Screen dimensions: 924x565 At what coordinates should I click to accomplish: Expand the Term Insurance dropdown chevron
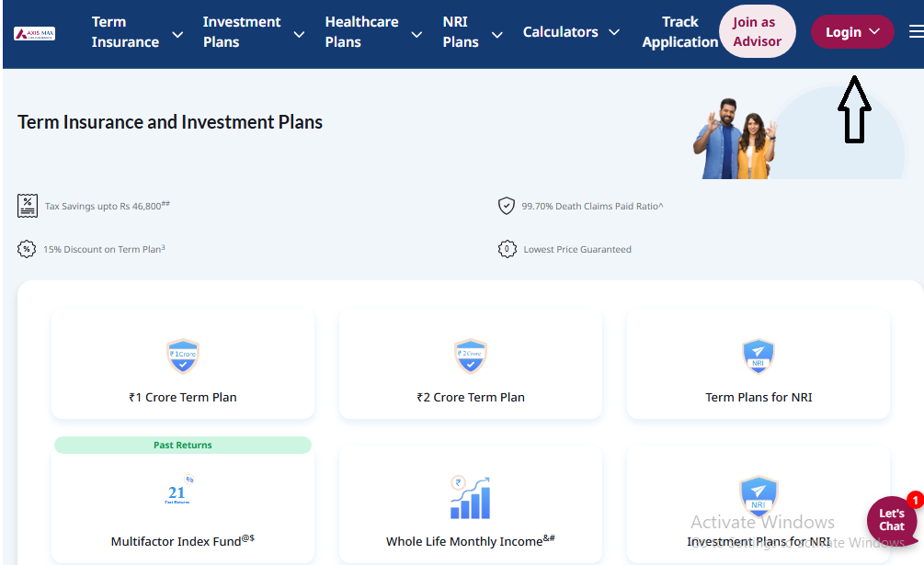pyautogui.click(x=177, y=35)
